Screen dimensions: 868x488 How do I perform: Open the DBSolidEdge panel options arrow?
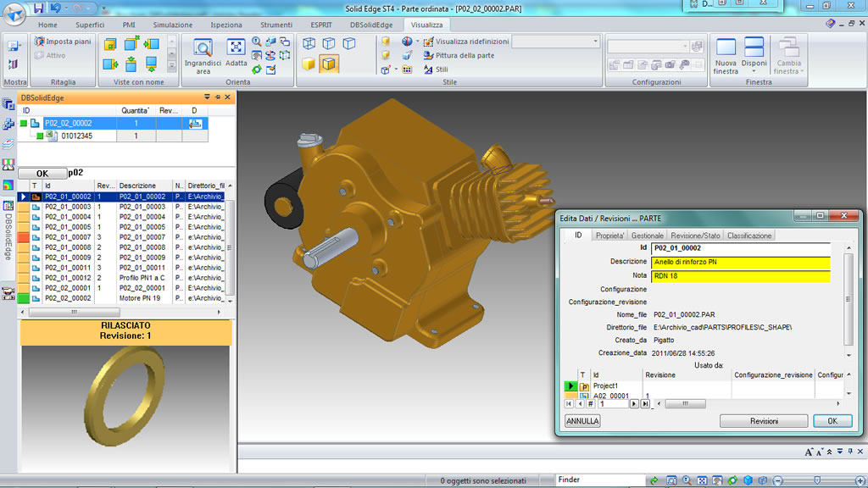click(207, 97)
